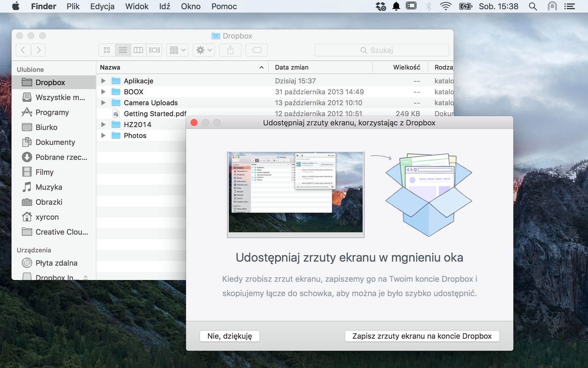Switch Finder to Cover Flow view
The width and height of the screenshot is (588, 368).
[x=154, y=50]
